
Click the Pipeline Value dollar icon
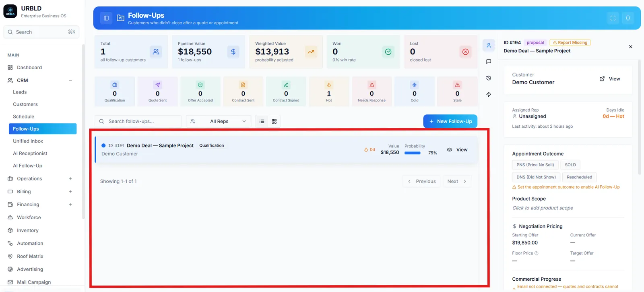pyautogui.click(x=233, y=52)
